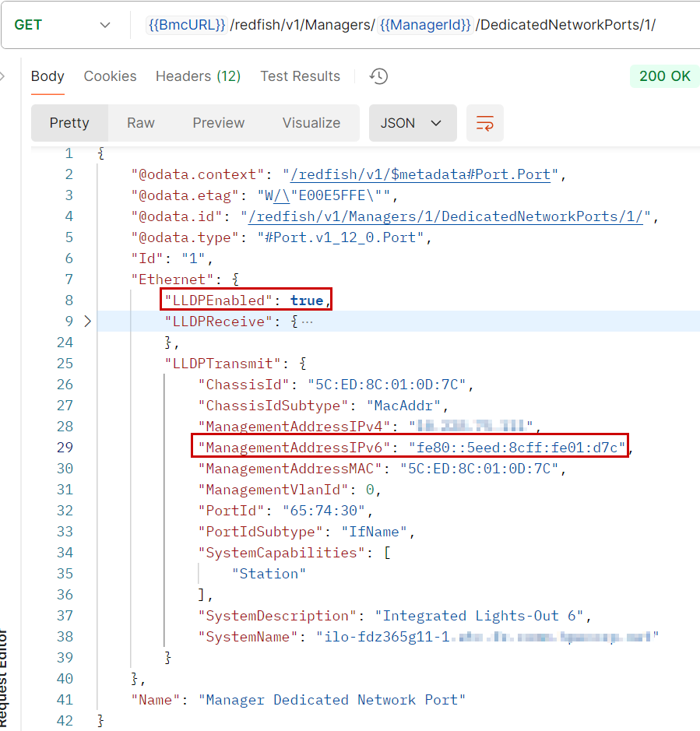This screenshot has width=700, height=731.
Task: Click the "@odata.etag" key
Action: (185, 195)
